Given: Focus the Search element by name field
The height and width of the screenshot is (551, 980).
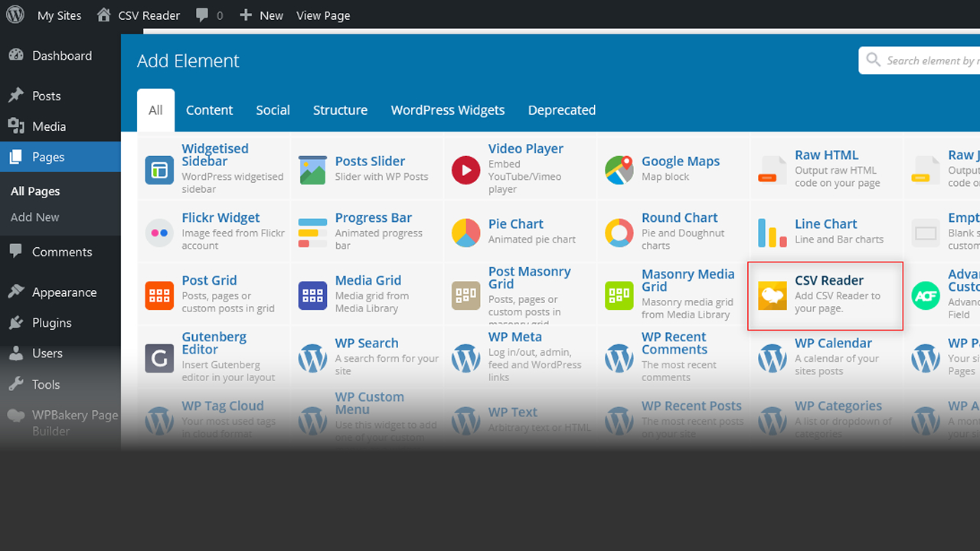Looking at the screenshot, I should click(x=920, y=60).
